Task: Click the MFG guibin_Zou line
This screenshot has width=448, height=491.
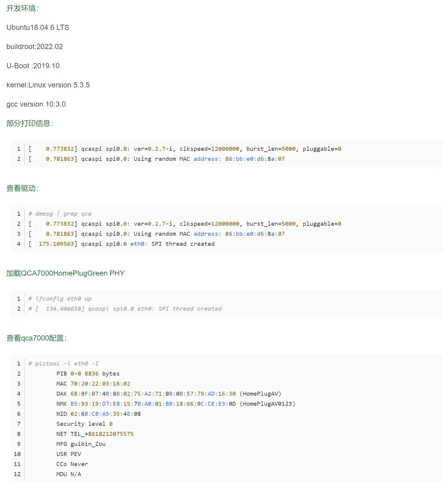Action: click(x=81, y=444)
